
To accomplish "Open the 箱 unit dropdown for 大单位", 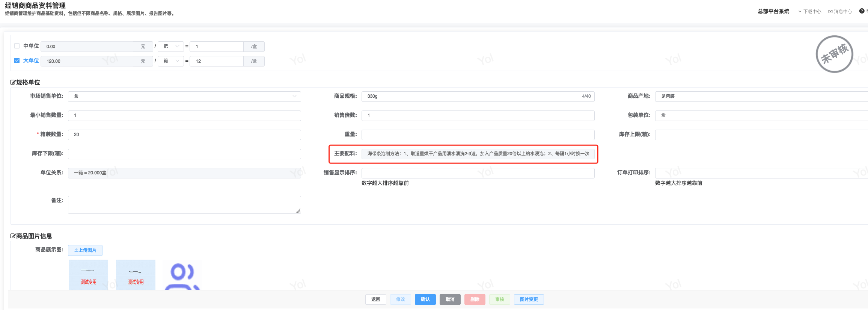I will [171, 61].
